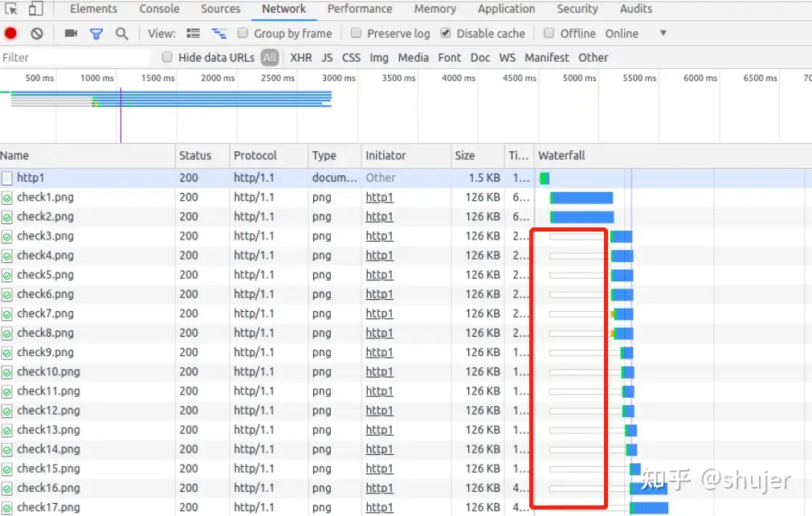Activate the inspect element picker icon
This screenshot has height=516, width=812.
pos(11,9)
